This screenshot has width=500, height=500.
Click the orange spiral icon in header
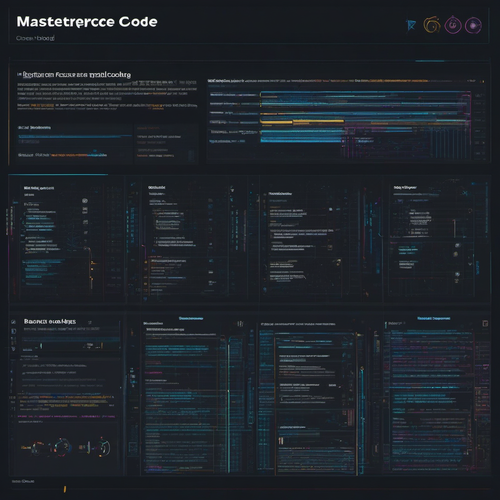(x=432, y=25)
